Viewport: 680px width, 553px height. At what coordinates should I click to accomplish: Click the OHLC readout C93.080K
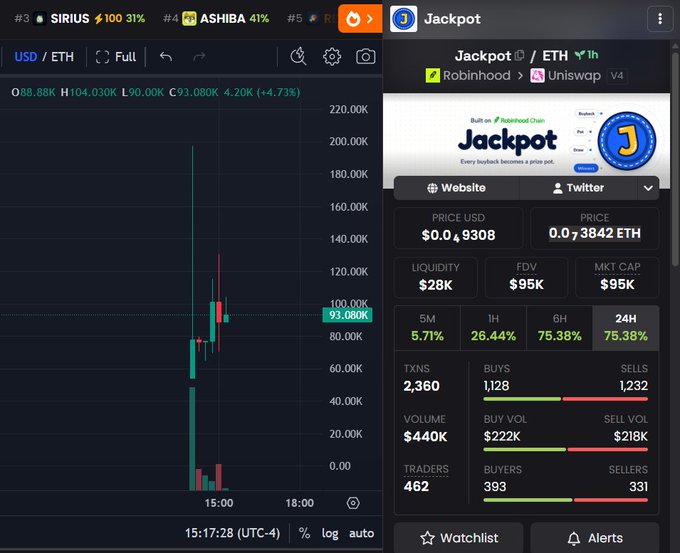[194, 92]
